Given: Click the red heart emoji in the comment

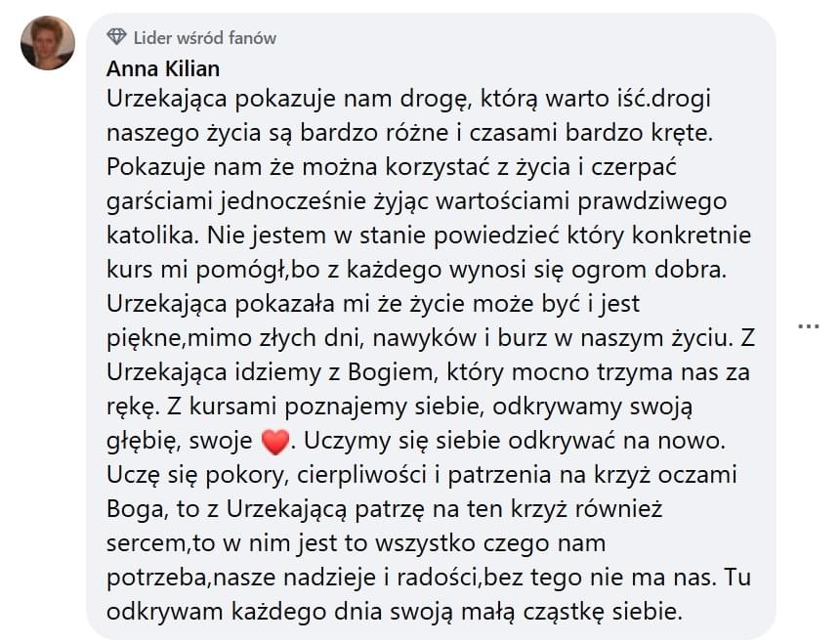Looking at the screenshot, I should click(276, 444).
